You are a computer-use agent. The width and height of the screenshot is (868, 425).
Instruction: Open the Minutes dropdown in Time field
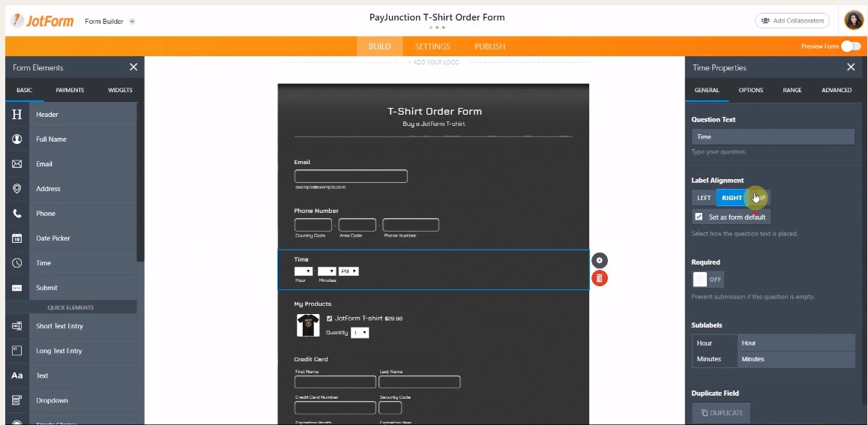tap(327, 271)
